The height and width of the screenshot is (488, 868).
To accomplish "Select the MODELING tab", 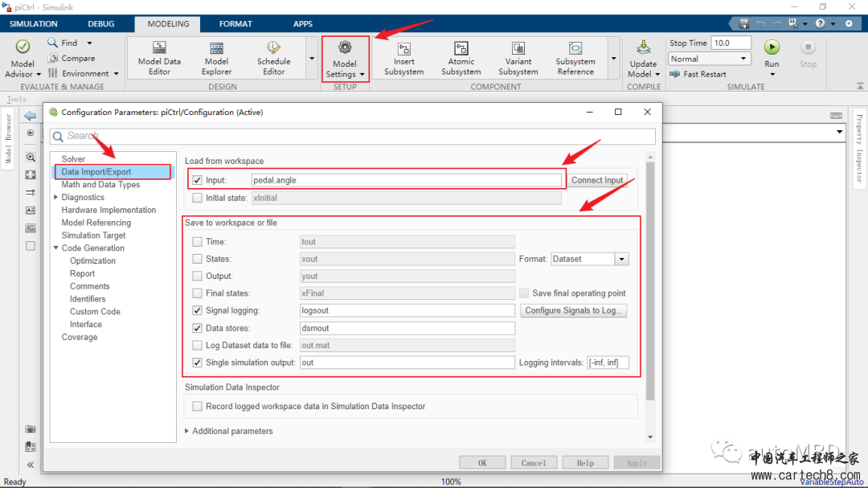I will 168,24.
